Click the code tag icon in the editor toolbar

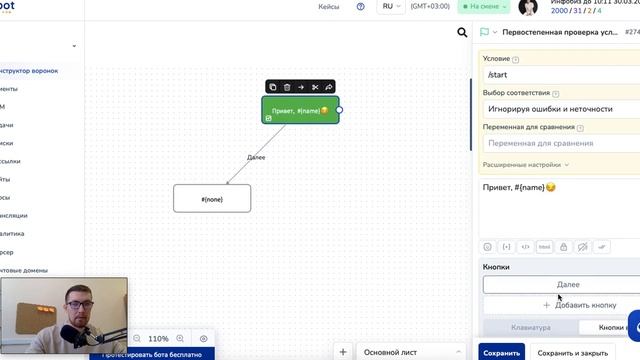pyautogui.click(x=525, y=247)
